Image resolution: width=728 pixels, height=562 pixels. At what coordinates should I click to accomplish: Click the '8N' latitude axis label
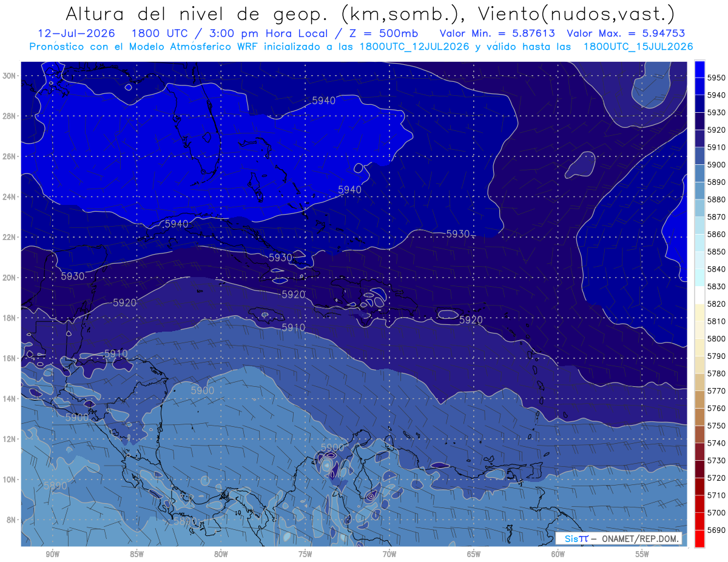click(10, 520)
